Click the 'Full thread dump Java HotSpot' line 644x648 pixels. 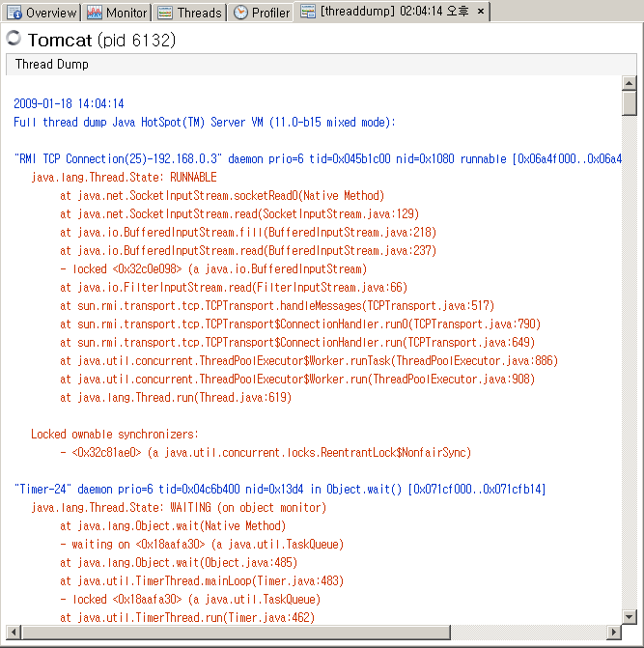205,122
